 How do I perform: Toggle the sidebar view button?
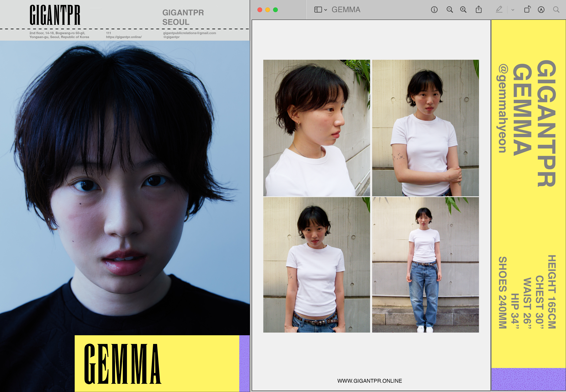tap(318, 10)
